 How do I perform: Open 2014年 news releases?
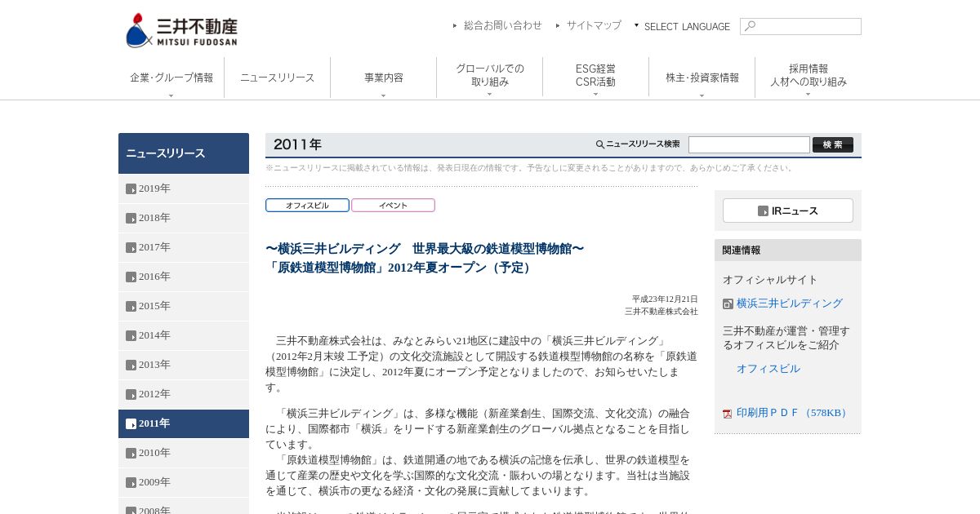184,335
